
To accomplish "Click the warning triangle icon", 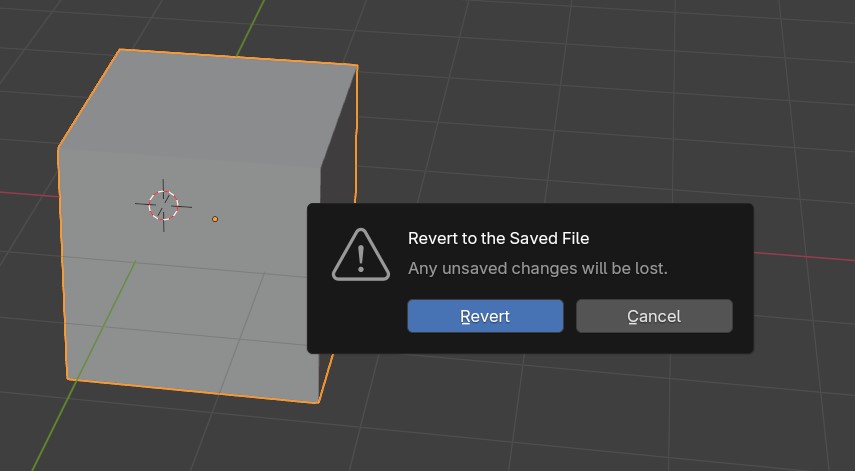I will (361, 255).
